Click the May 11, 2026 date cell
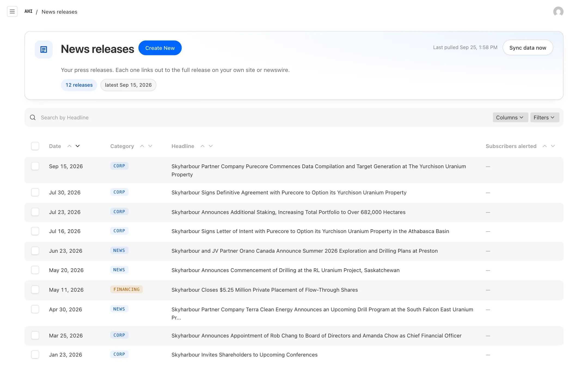 click(x=66, y=290)
